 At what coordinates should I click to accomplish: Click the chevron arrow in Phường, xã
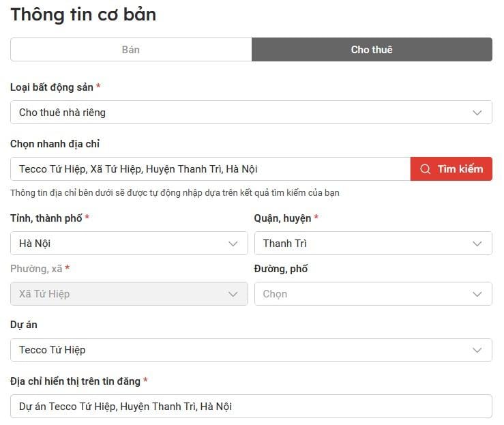coord(233,294)
